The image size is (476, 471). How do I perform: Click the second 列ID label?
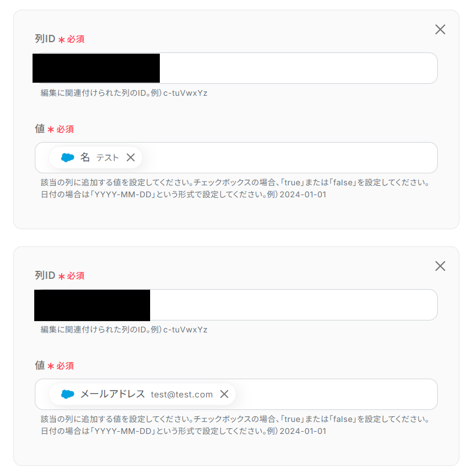[x=45, y=275]
